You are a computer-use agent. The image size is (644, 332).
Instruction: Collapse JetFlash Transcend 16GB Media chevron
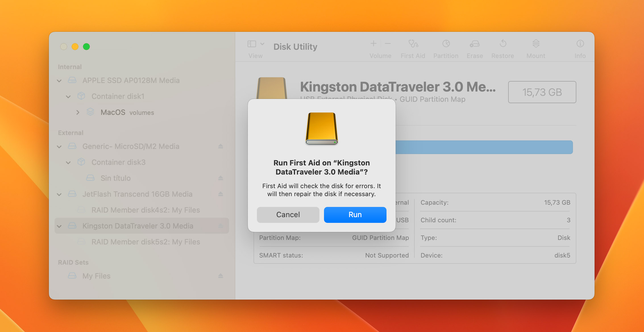[59, 194]
